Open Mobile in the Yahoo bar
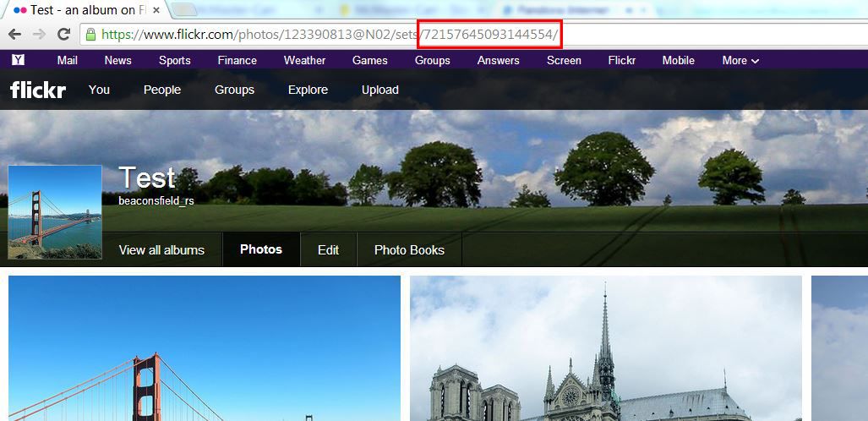This screenshot has width=868, height=421. point(678,60)
